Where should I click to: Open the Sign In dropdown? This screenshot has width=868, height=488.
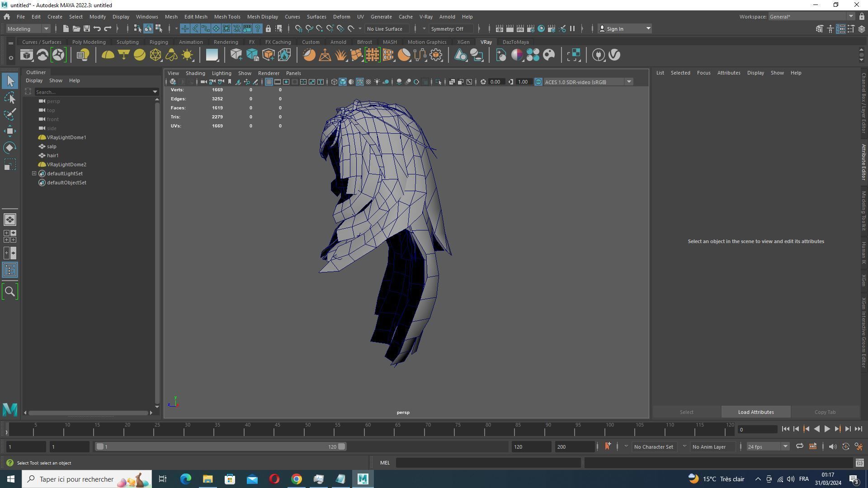[x=624, y=29]
